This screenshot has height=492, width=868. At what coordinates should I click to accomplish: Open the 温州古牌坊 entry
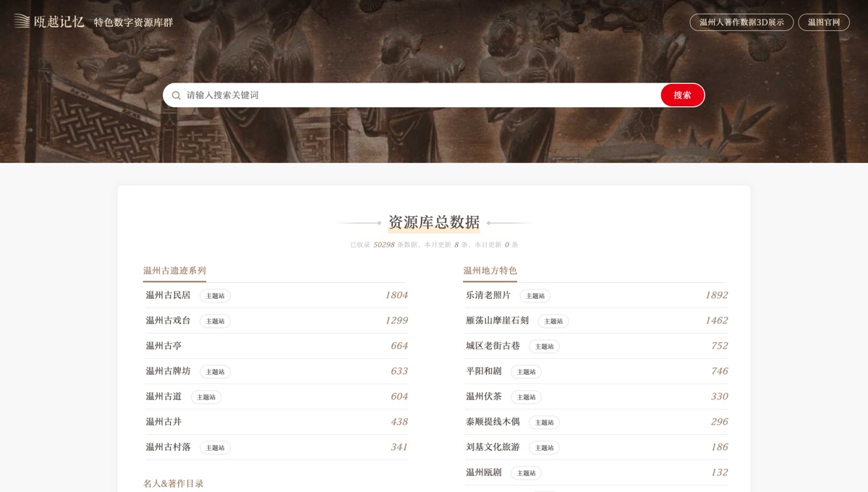pyautogui.click(x=168, y=371)
